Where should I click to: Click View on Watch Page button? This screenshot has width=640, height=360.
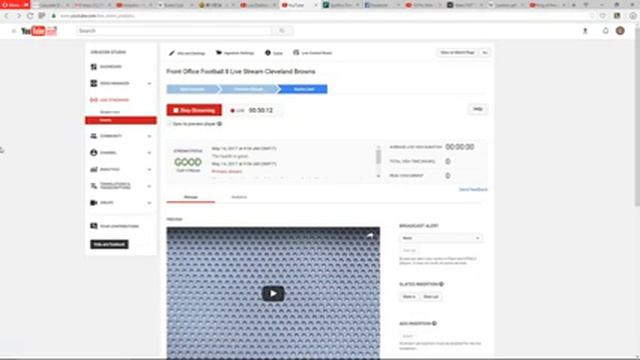[457, 53]
